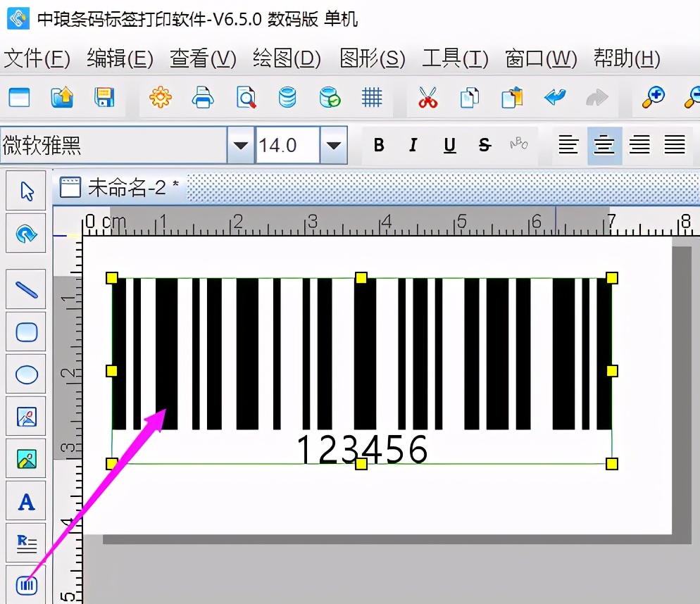
Task: Select the line drawing tool
Action: [26, 289]
